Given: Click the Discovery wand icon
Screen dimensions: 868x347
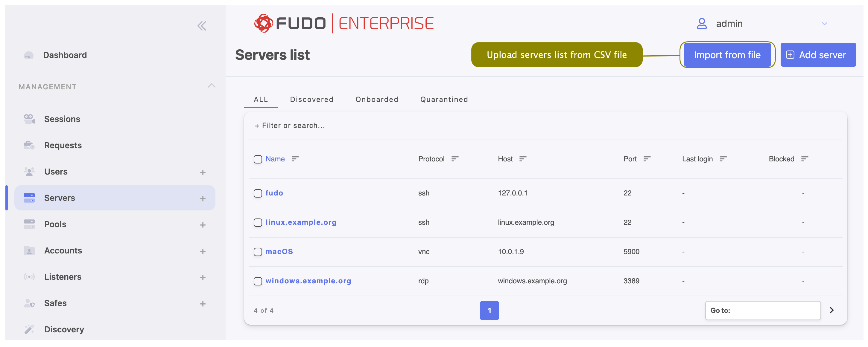Looking at the screenshot, I should 29,329.
